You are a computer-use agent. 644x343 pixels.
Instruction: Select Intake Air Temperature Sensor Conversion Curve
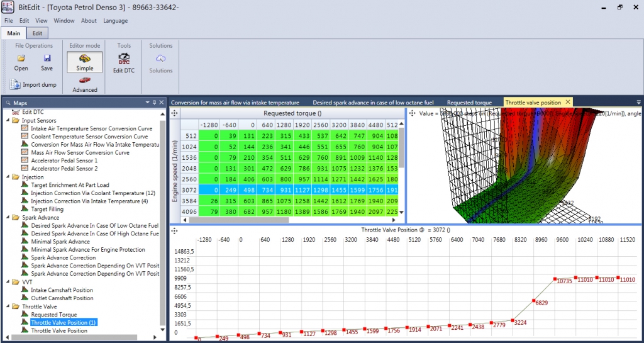click(92, 128)
